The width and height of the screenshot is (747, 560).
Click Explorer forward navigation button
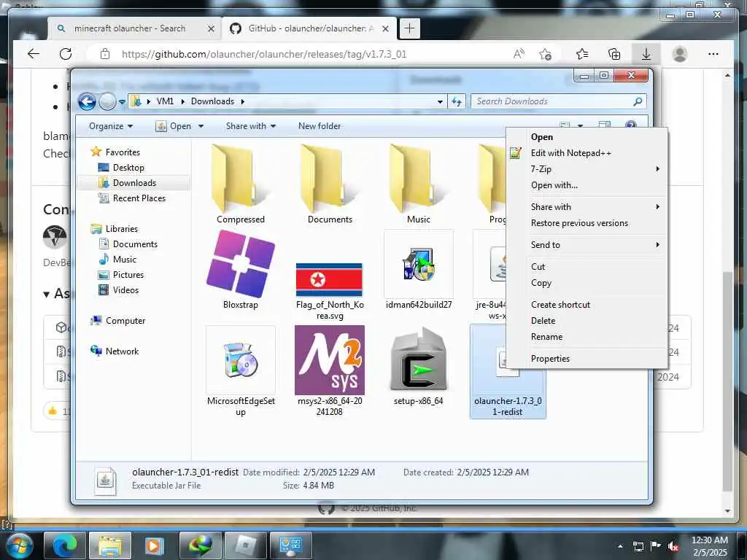[x=108, y=101]
